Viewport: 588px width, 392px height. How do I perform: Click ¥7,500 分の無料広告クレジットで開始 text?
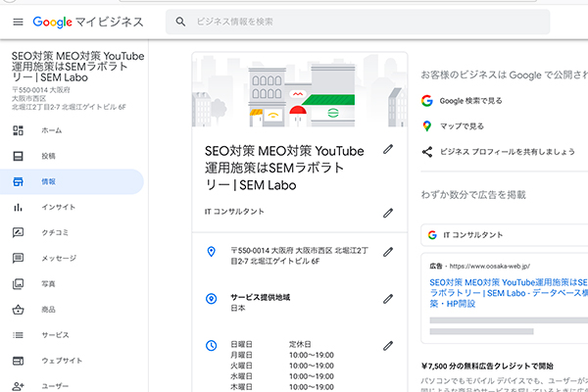487,367
